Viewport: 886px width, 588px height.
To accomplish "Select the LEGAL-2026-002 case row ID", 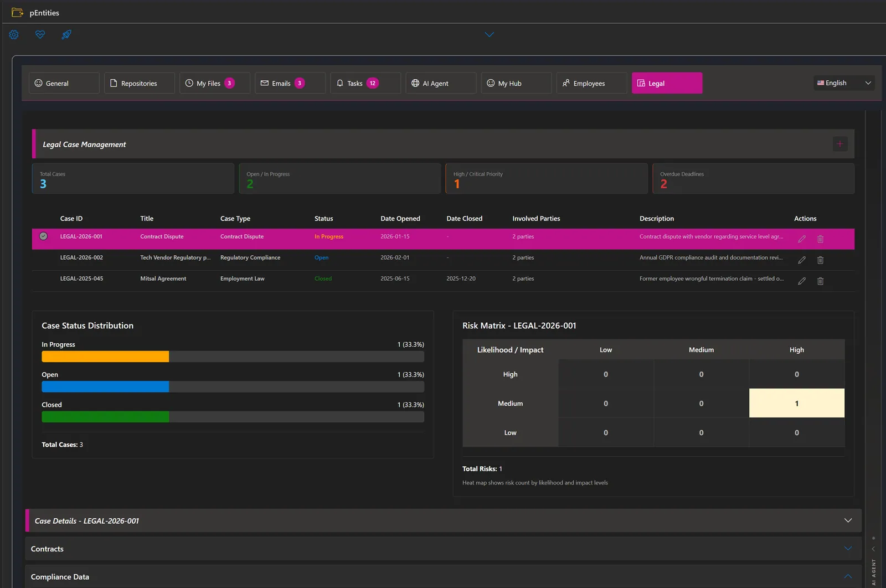I will 81,257.
